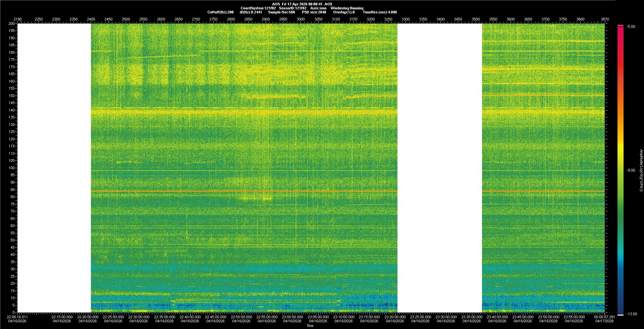Select the 23:00:00.000 time axis label

(x=292, y=317)
